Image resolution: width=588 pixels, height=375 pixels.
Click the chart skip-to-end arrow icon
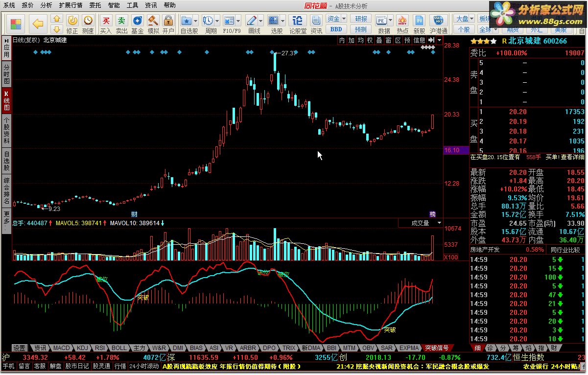click(431, 40)
